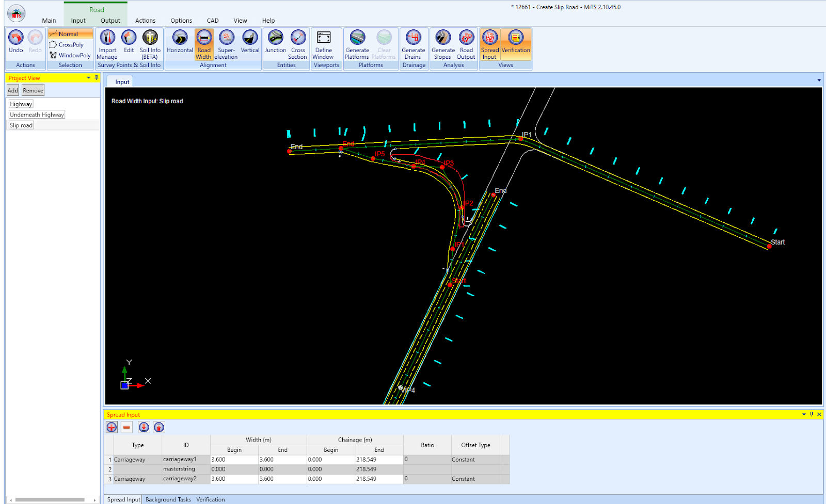Open the Spread Input panel dropdown arrow

click(x=804, y=415)
